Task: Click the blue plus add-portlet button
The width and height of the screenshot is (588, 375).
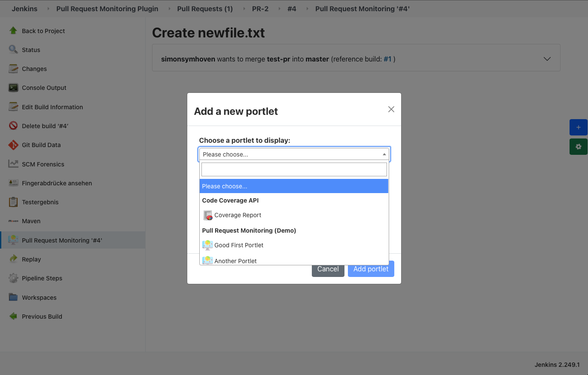Action: tap(579, 127)
